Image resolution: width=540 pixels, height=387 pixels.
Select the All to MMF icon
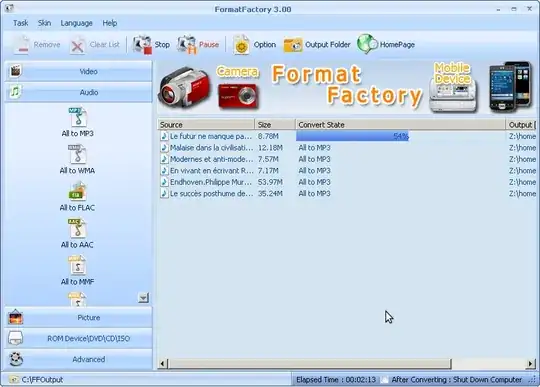(77, 265)
